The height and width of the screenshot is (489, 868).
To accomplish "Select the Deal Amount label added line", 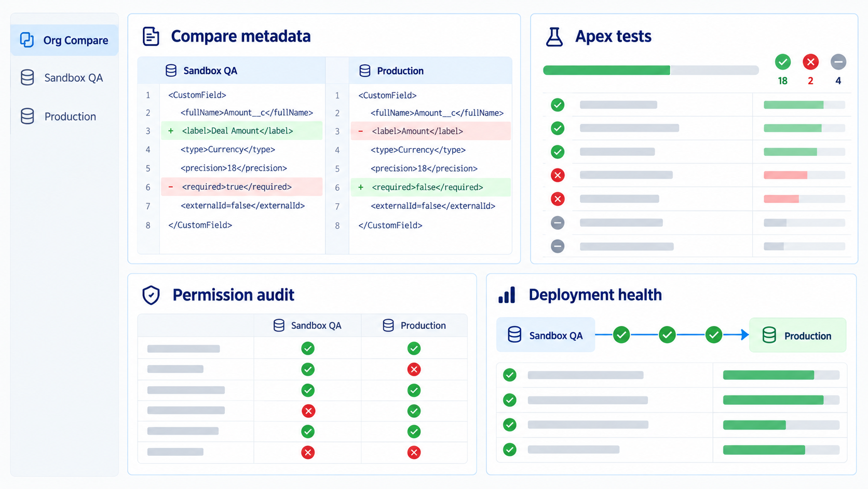I will (241, 131).
